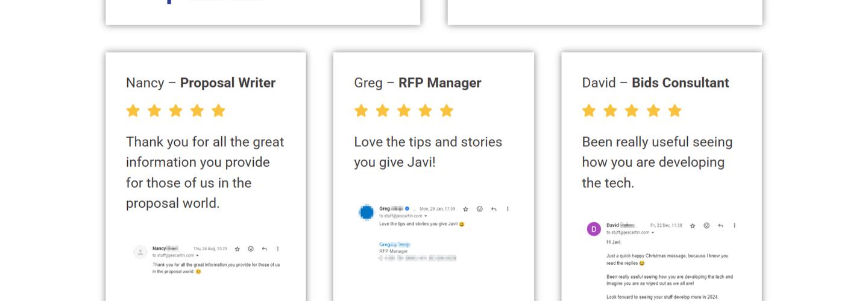Star Nancy's email message
The width and height of the screenshot is (868, 301).
click(237, 249)
